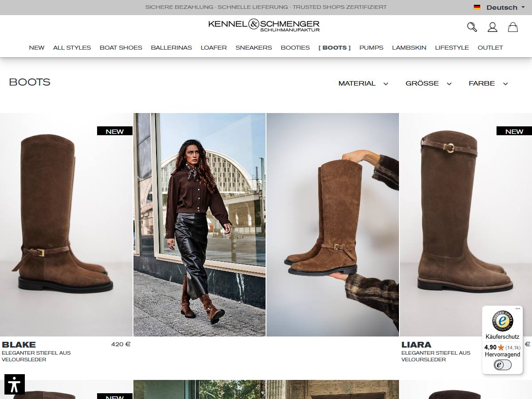532x399 pixels.
Task: Open the Outlet category
Action: (490, 47)
